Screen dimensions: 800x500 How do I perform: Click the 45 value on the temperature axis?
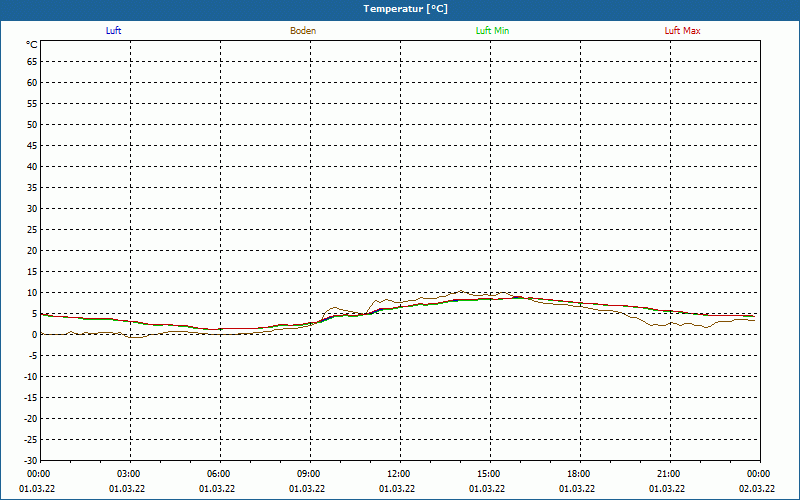tap(32, 146)
